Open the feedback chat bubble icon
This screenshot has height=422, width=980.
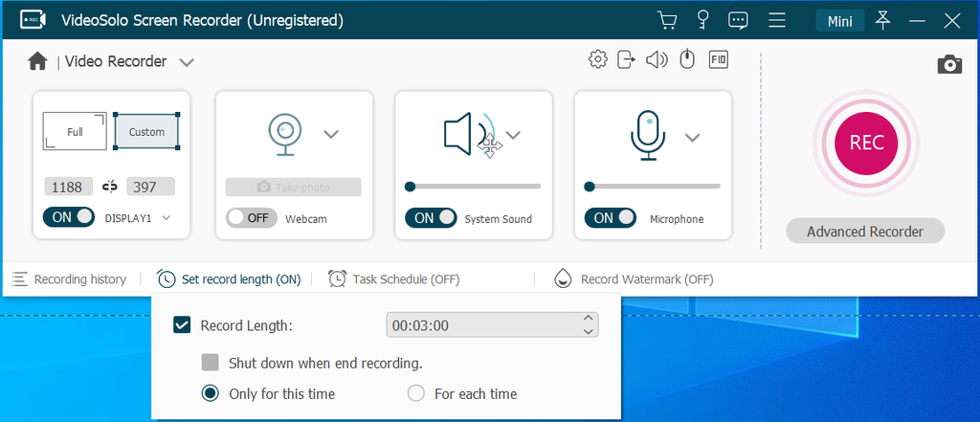[738, 21]
